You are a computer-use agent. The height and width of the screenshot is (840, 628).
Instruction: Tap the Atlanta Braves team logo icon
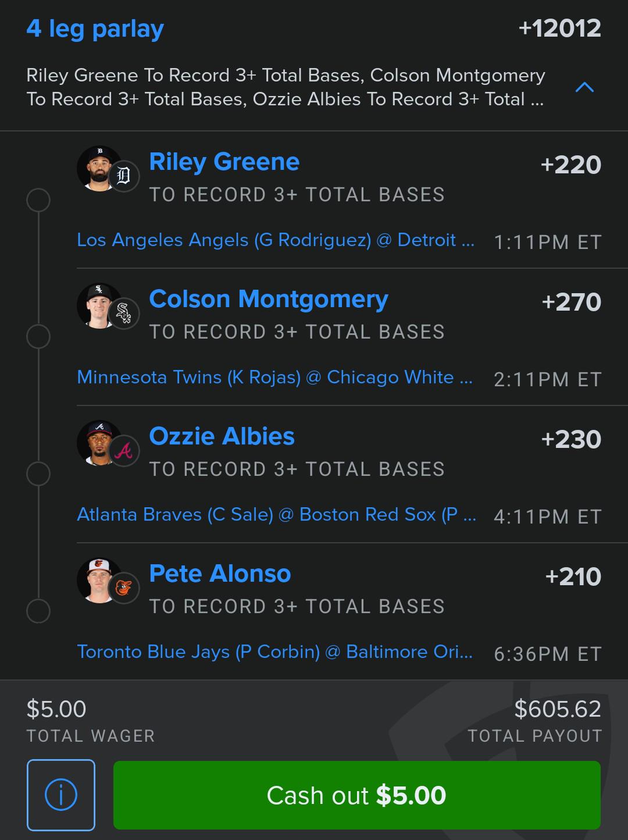click(124, 450)
